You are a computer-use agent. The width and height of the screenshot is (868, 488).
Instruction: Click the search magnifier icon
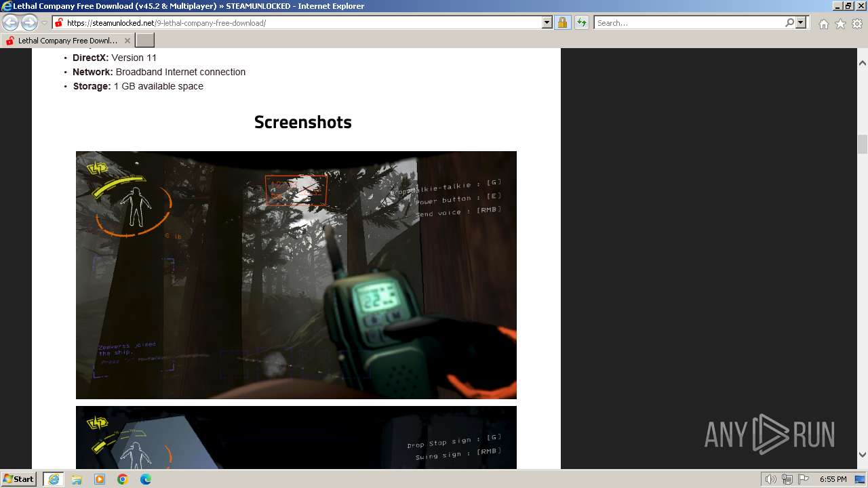[x=789, y=23]
